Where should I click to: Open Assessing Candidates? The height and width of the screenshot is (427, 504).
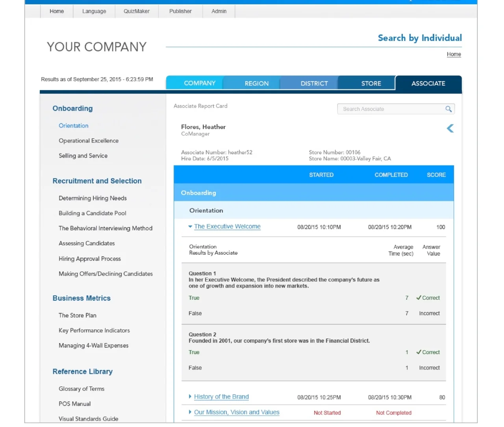[x=87, y=243]
